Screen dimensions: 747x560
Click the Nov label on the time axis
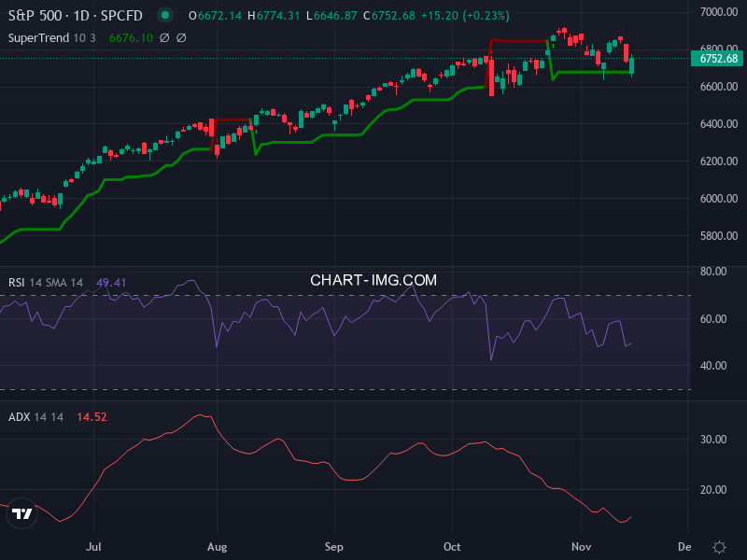point(580,547)
